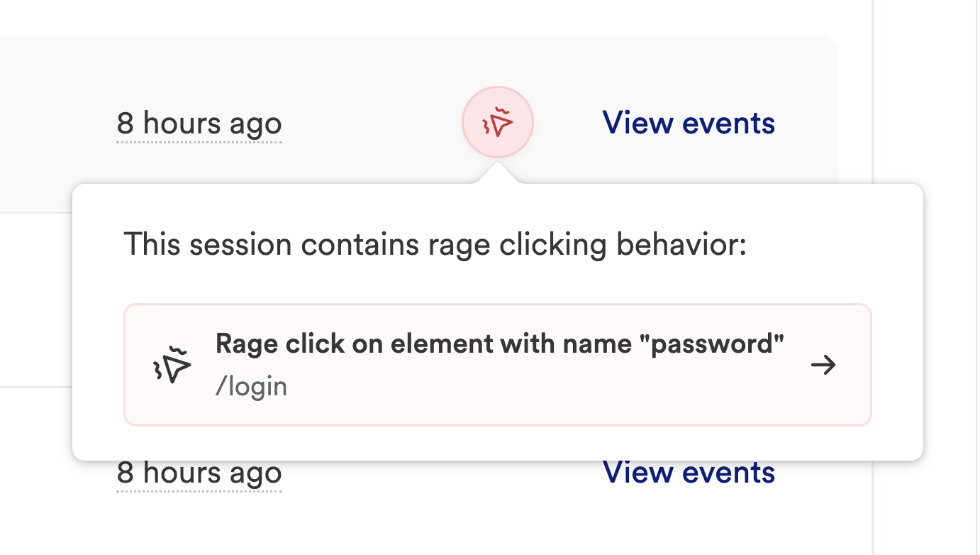Viewport: 980px width, 555px height.
Task: Click the white area above the highlighted row
Action: 425,16
